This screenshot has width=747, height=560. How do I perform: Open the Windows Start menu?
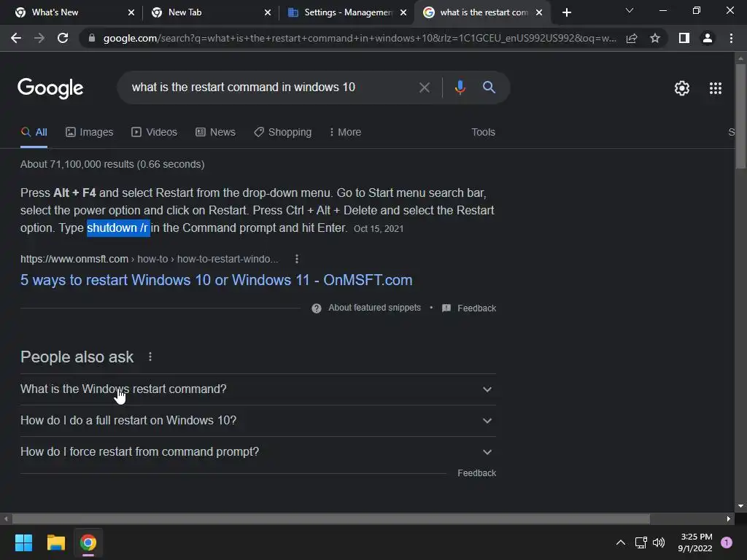click(23, 542)
